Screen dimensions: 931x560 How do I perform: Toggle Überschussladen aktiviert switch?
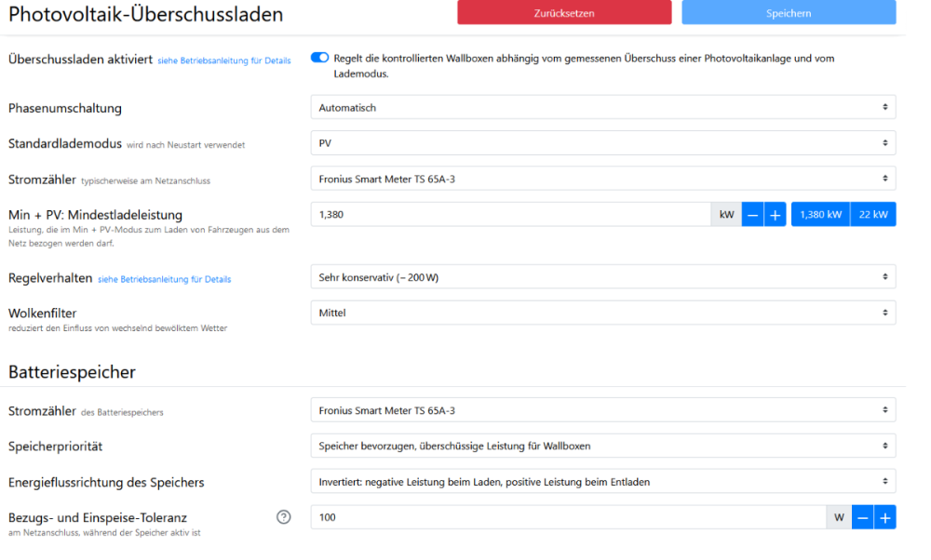[320, 59]
